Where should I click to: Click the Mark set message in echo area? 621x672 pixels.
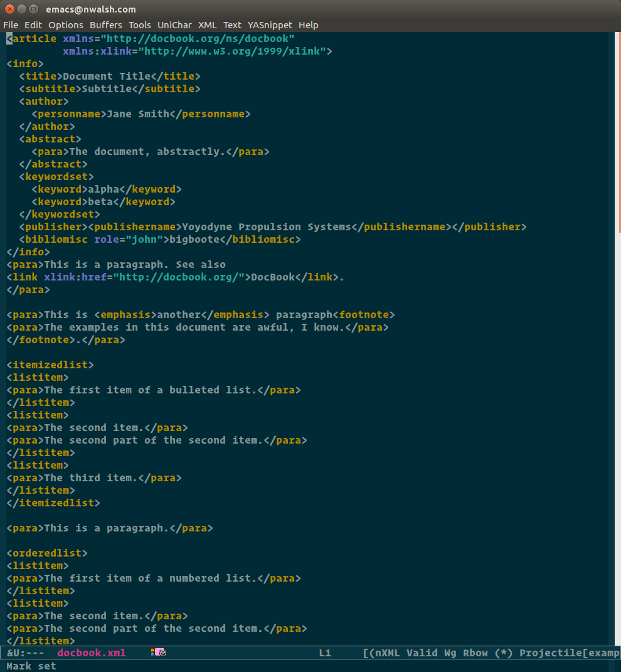pos(31,666)
